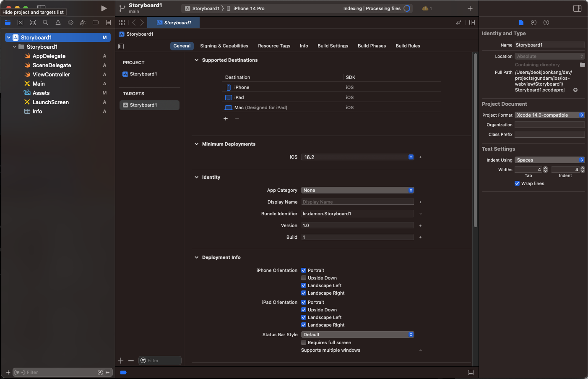Click the warning indicator in the toolbar
Viewport: 588px width, 379px height.
click(x=427, y=8)
